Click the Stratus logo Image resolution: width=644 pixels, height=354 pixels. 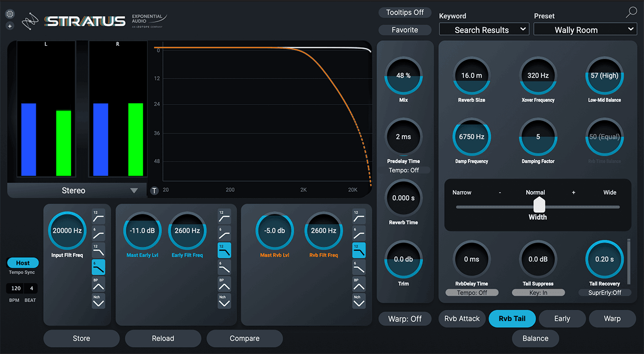pyautogui.click(x=85, y=21)
